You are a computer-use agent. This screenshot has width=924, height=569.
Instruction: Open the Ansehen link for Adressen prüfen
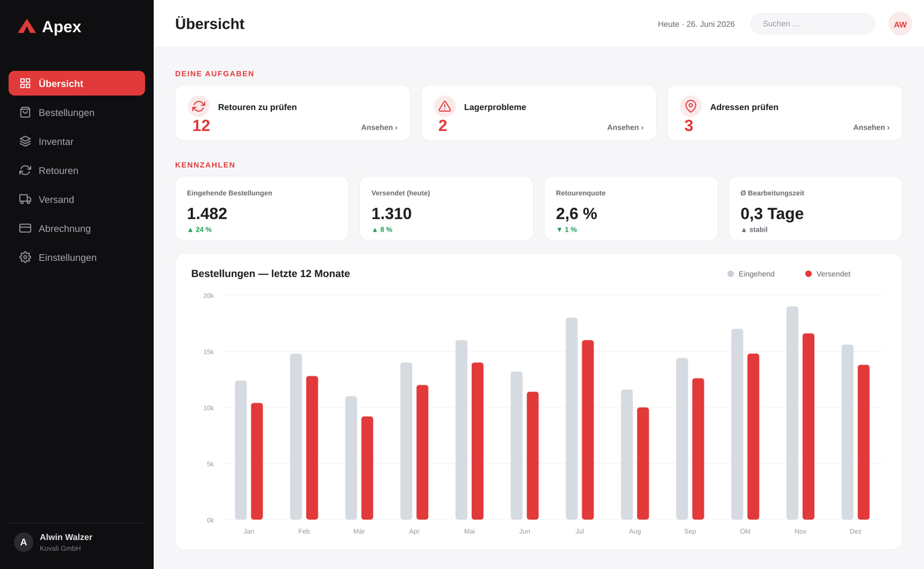click(x=872, y=127)
